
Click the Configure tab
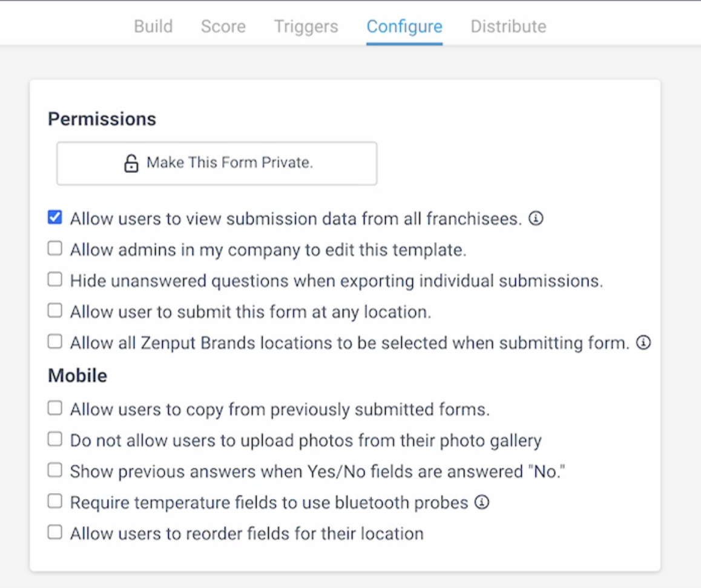[404, 27]
